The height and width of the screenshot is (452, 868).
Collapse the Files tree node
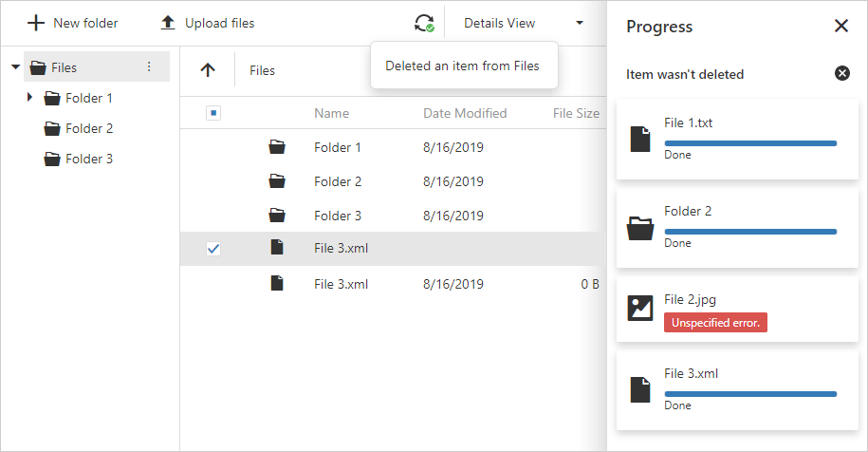click(x=15, y=67)
